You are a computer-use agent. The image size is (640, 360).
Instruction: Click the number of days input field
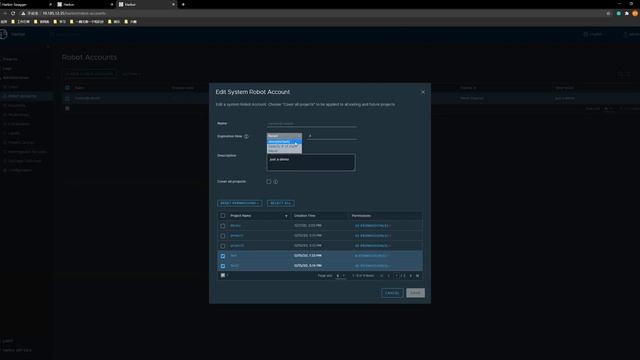coord(332,136)
